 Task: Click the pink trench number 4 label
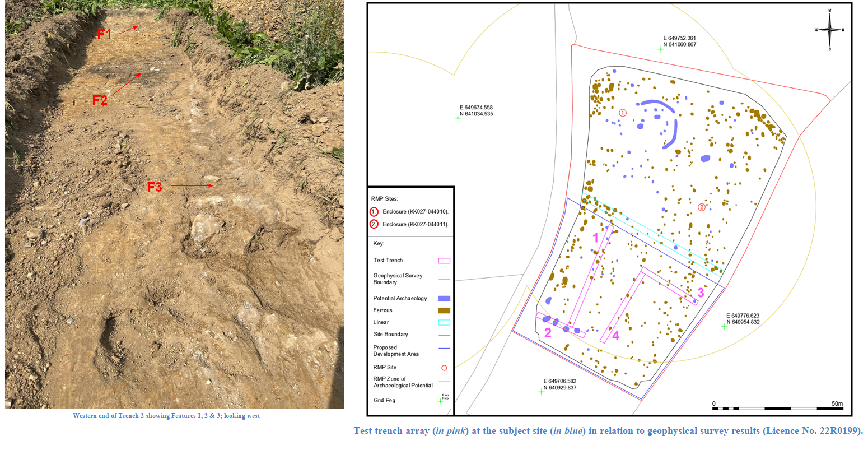615,336
